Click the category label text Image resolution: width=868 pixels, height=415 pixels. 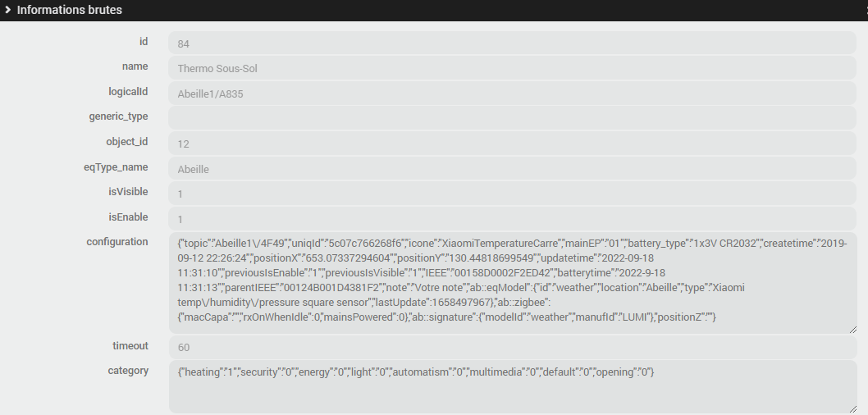pos(128,371)
